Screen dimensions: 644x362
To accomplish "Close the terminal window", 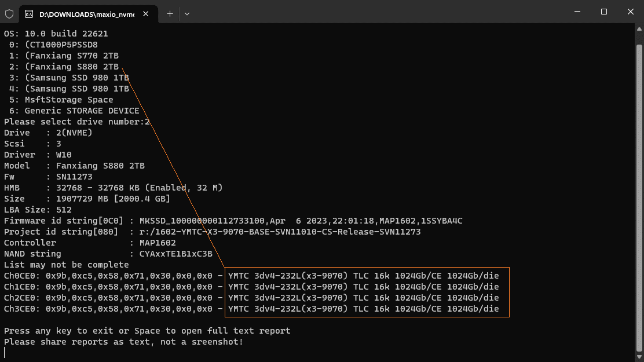I will [631, 12].
